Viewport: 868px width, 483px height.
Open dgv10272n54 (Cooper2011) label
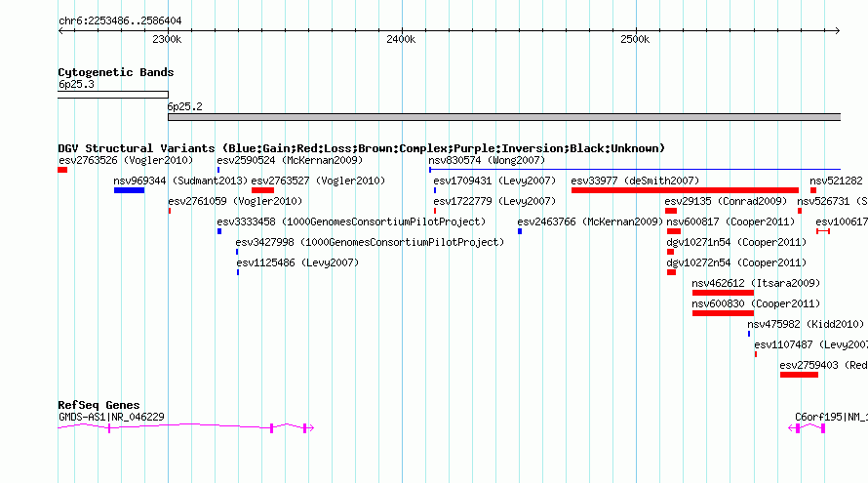[736, 263]
